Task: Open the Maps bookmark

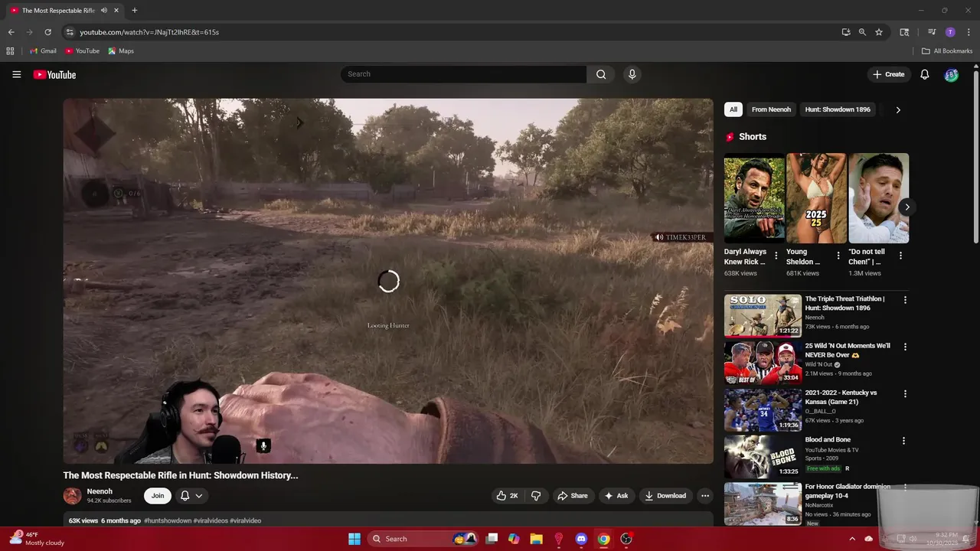Action: [121, 51]
